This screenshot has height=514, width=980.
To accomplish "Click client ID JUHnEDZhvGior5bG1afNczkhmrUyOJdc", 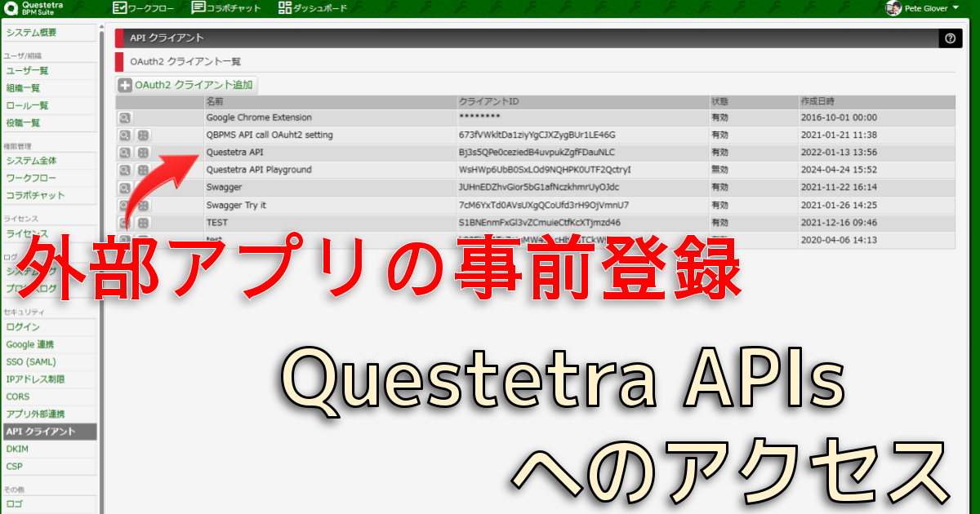I will (x=539, y=188).
